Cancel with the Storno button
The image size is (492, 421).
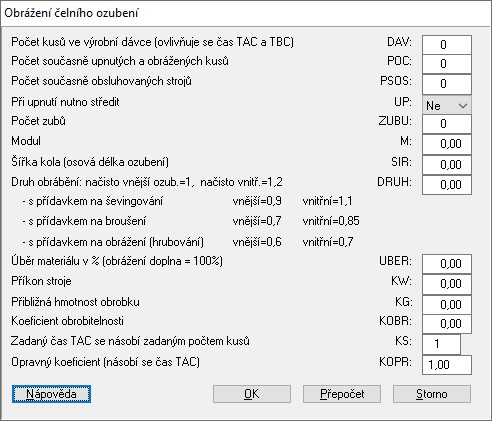[x=432, y=394]
